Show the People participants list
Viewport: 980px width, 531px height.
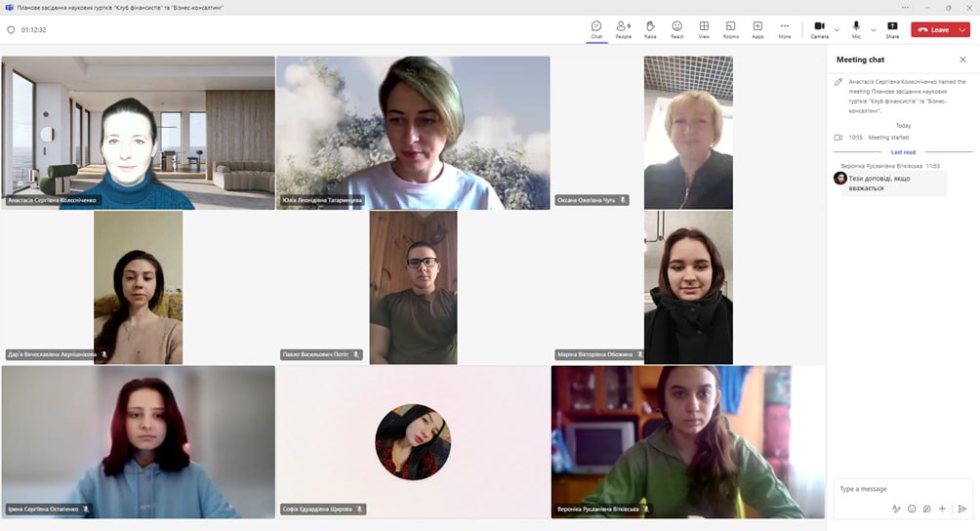coord(623,29)
